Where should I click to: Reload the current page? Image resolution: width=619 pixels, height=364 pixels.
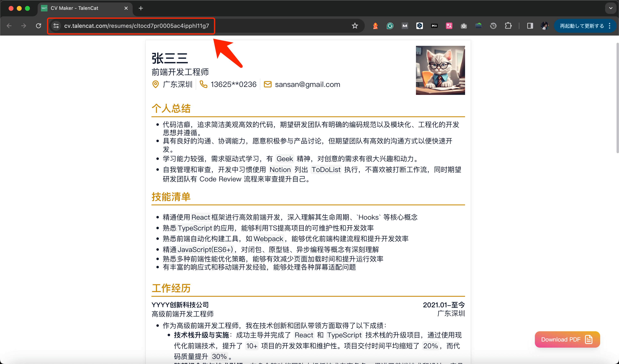pos(38,26)
